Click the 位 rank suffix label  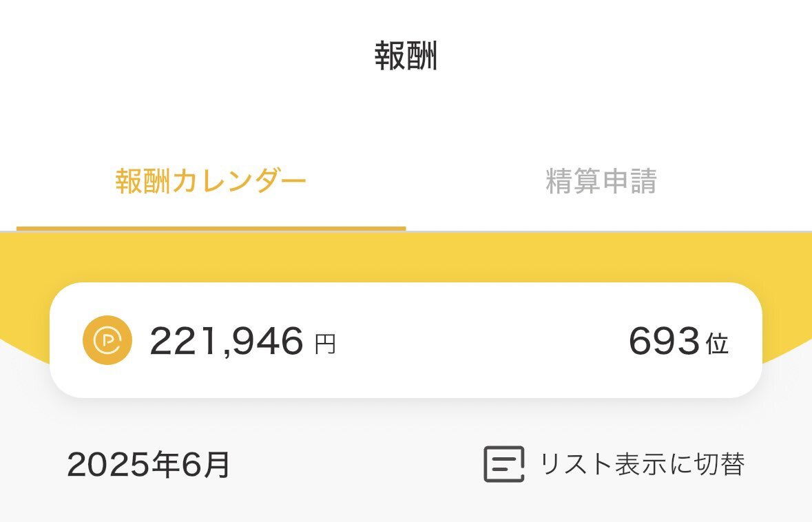coord(718,344)
